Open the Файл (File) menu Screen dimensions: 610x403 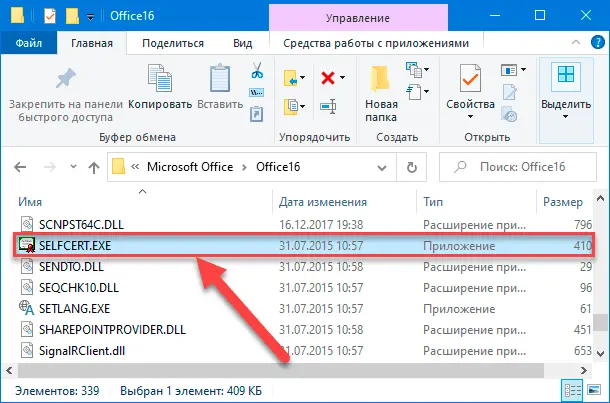[x=26, y=43]
